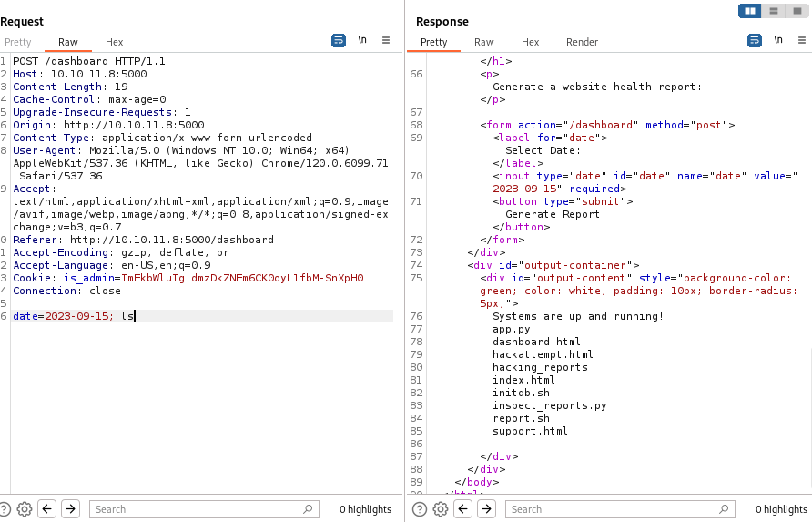
Task: Switch Request view to Hex tab
Action: pos(115,42)
